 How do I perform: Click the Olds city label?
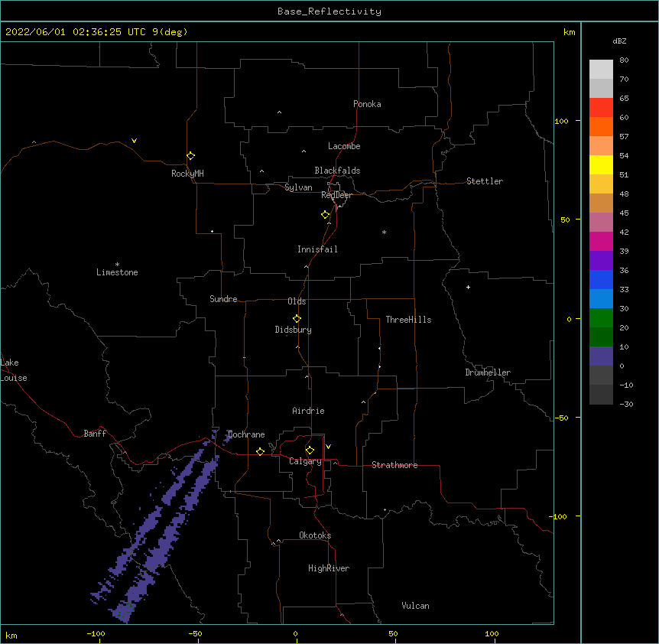[297, 301]
